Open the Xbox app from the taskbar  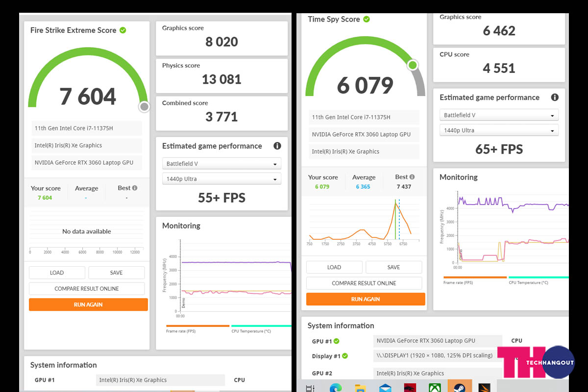[x=435, y=387]
